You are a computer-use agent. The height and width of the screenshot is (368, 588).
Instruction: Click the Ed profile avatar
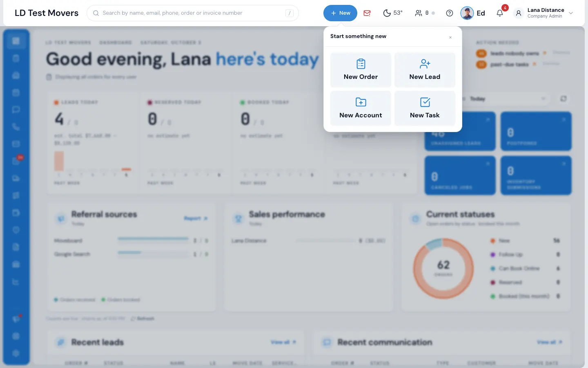[467, 13]
